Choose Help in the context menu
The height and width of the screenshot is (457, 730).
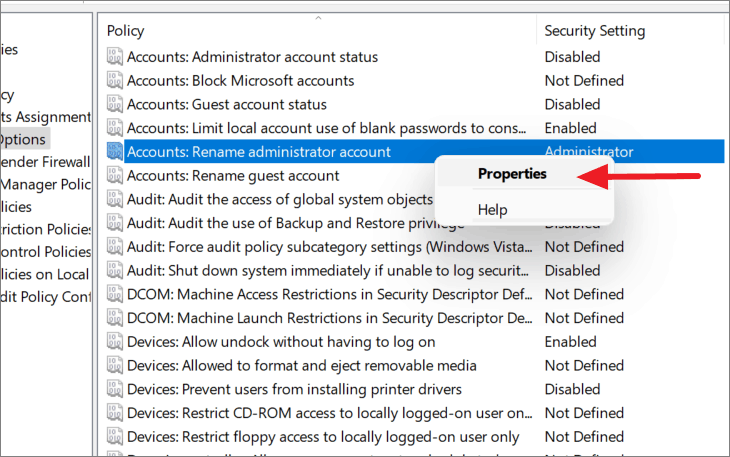(x=492, y=210)
